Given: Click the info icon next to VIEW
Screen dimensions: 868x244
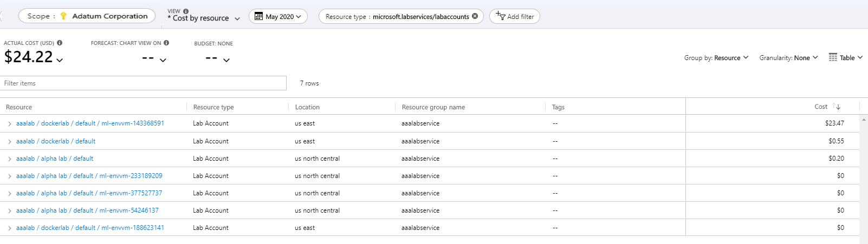Looking at the screenshot, I should click(x=186, y=11).
